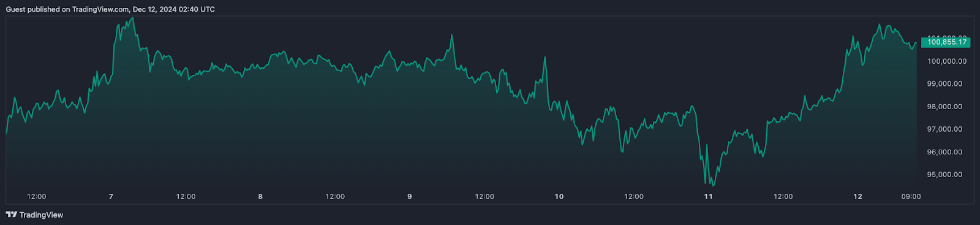Click the 100,000.00 price axis label

pos(947,61)
